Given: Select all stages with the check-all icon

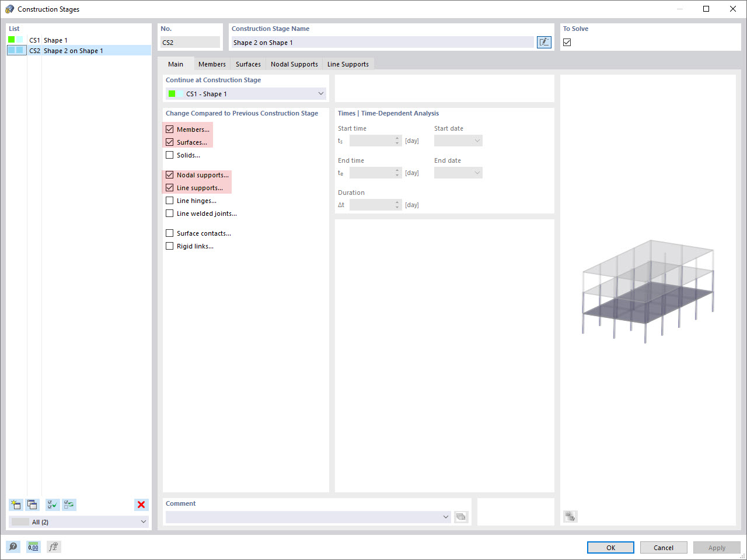Looking at the screenshot, I should pyautogui.click(x=53, y=505).
